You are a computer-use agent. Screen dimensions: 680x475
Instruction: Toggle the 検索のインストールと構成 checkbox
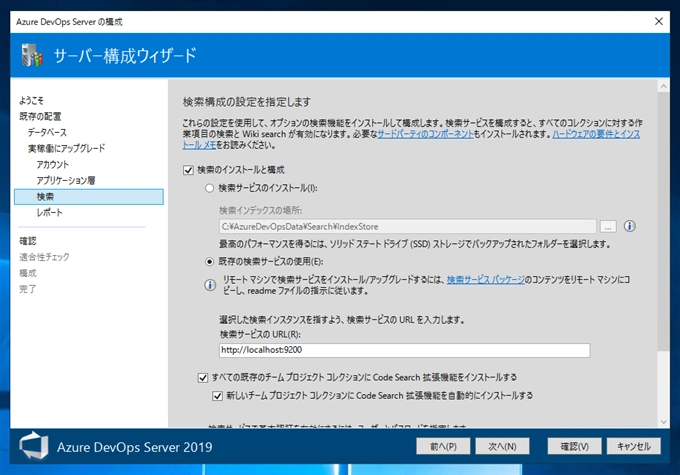tap(188, 170)
